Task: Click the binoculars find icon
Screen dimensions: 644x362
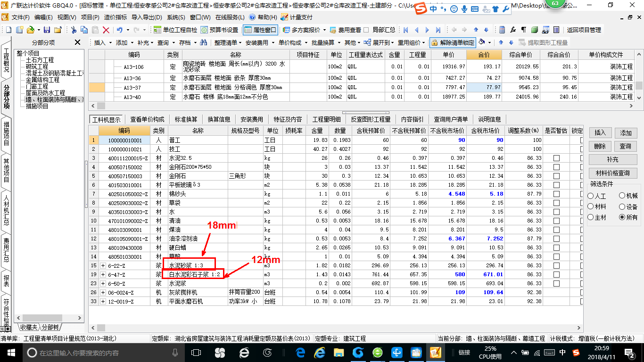Action: (x=204, y=42)
